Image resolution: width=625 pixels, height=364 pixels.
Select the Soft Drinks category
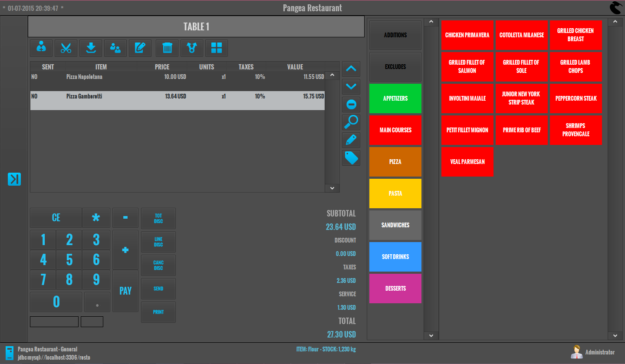click(x=395, y=257)
